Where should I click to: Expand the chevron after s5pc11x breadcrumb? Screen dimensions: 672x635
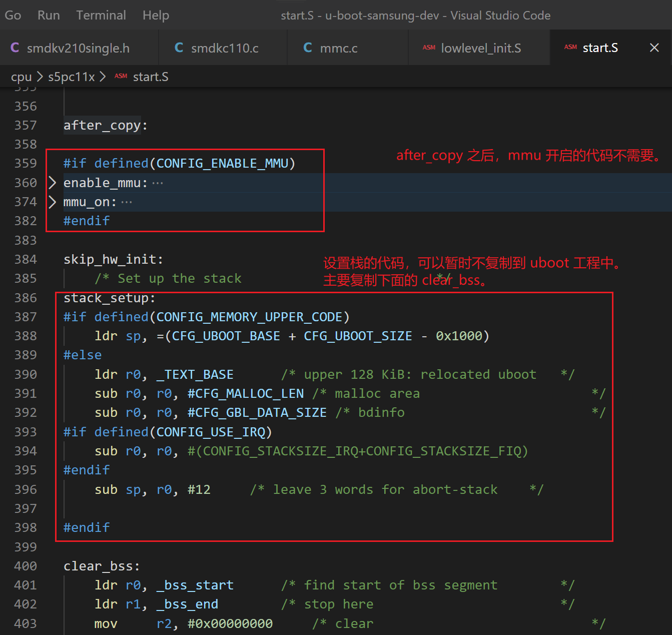pos(103,77)
